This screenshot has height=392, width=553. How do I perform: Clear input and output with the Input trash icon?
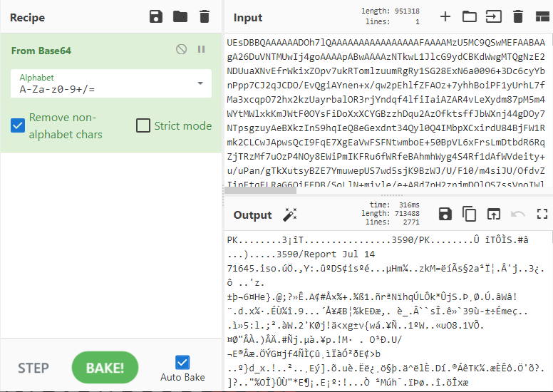pyautogui.click(x=518, y=16)
